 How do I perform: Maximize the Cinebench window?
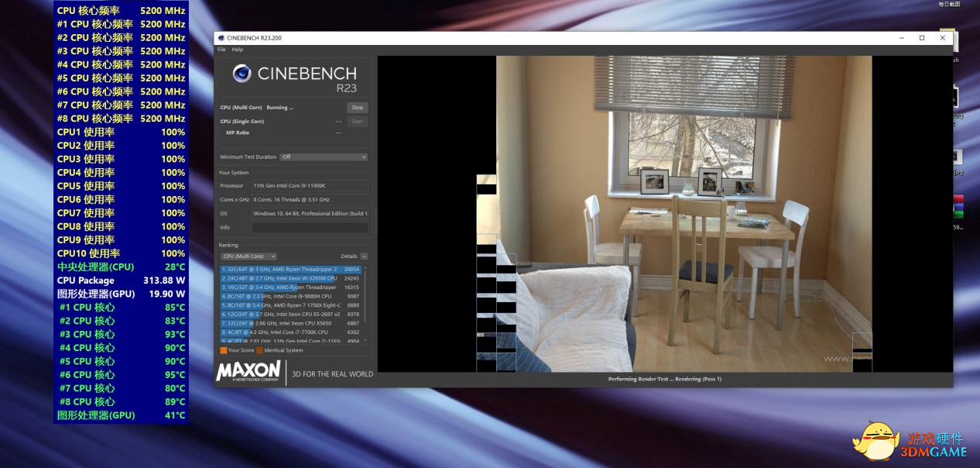tap(922, 38)
